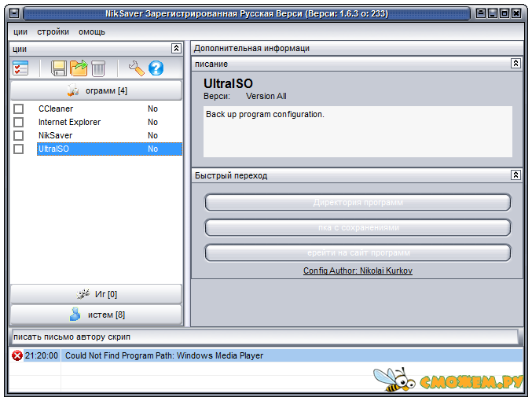Select the NikSaver list row

tap(109, 135)
